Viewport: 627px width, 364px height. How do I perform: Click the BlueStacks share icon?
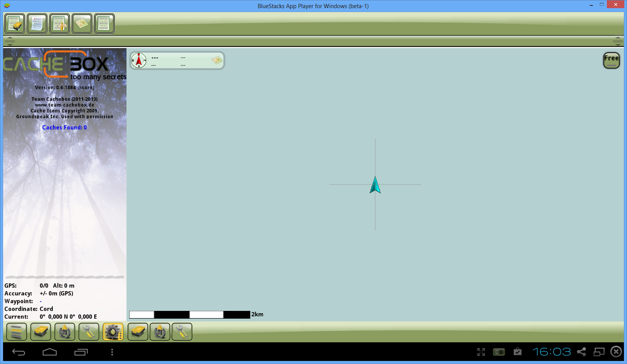(x=581, y=352)
